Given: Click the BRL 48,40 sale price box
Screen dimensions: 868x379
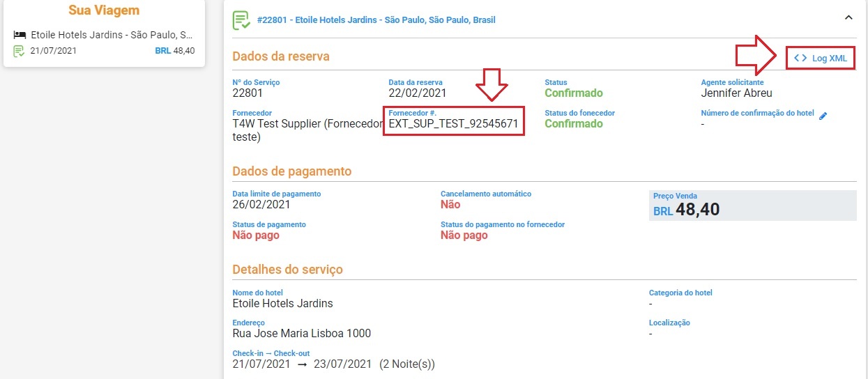Looking at the screenshot, I should (x=752, y=206).
